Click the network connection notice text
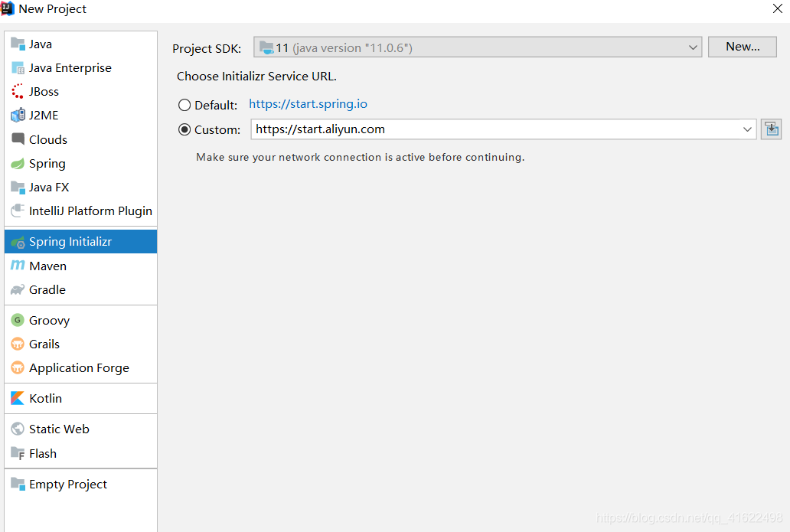 [361, 157]
